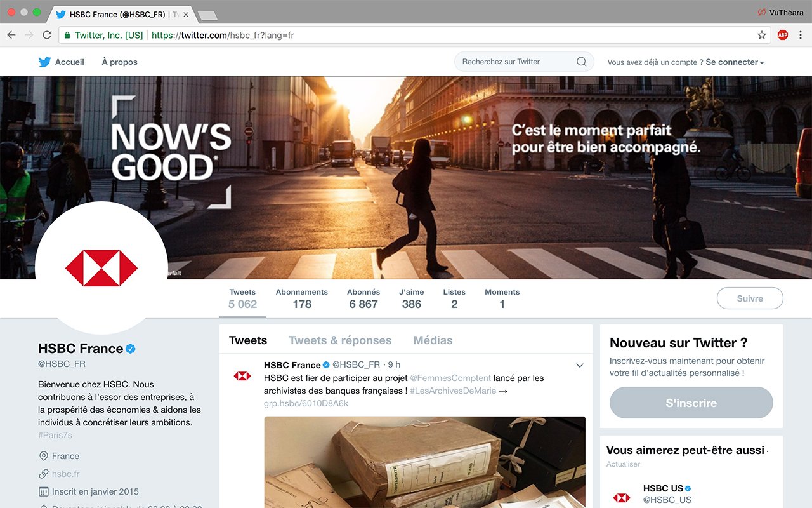Close the HSBC France browser tab
812x508 pixels.
pyautogui.click(x=186, y=14)
